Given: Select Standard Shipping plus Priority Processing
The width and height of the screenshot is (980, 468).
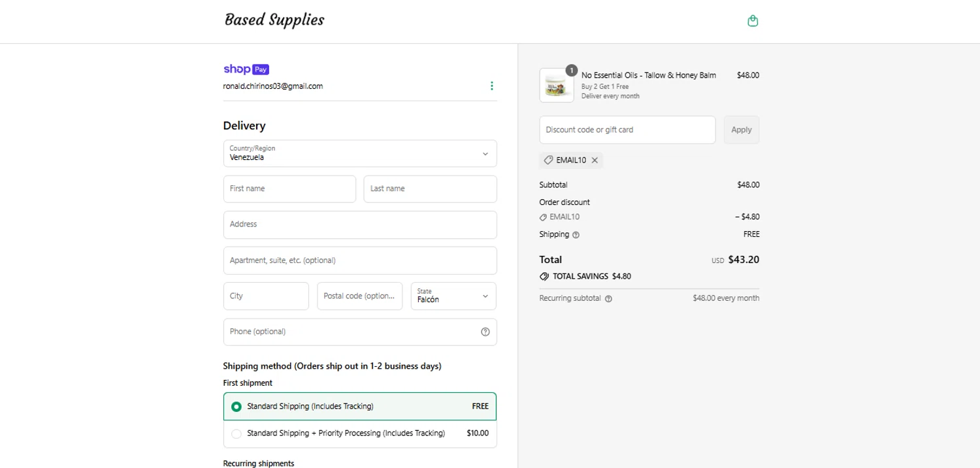Looking at the screenshot, I should point(360,433).
